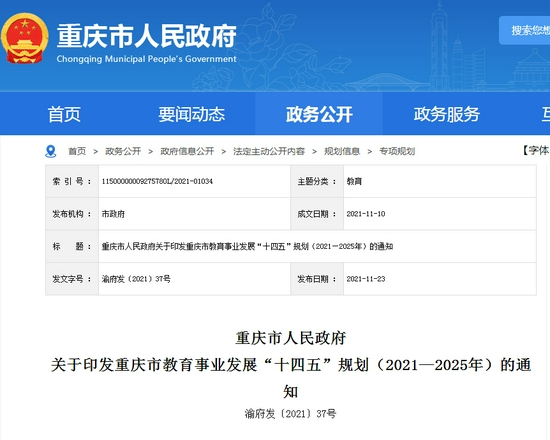Click the Chongqing Municipal People's Government subtitle
550x440 pixels.
tap(147, 59)
